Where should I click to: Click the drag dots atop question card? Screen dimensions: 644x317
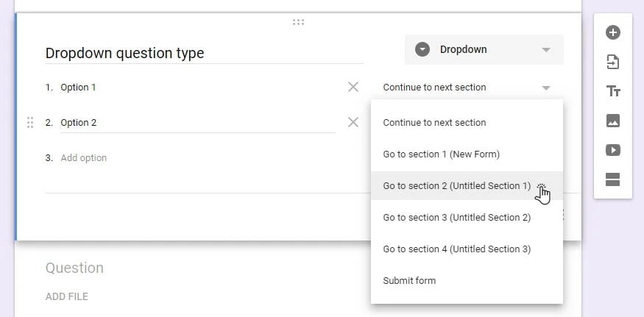click(x=298, y=22)
